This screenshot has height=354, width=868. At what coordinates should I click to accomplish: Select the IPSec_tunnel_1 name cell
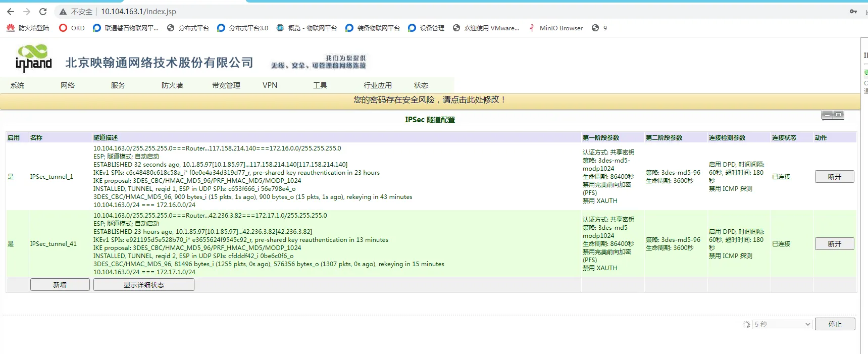click(52, 177)
